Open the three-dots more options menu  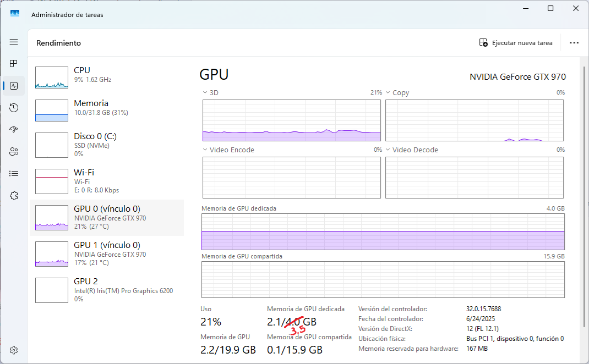pyautogui.click(x=574, y=43)
